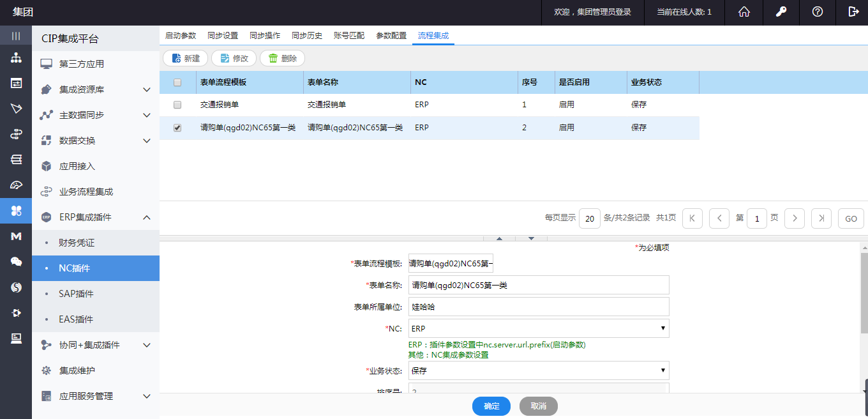This screenshot has height=419, width=868.
Task: Open the help question mark icon
Action: click(x=817, y=12)
